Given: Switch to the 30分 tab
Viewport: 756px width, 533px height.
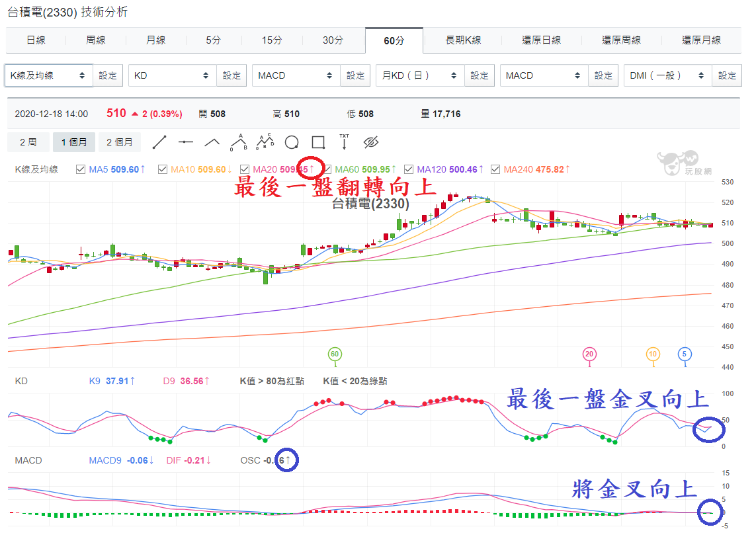Looking at the screenshot, I should (x=333, y=40).
